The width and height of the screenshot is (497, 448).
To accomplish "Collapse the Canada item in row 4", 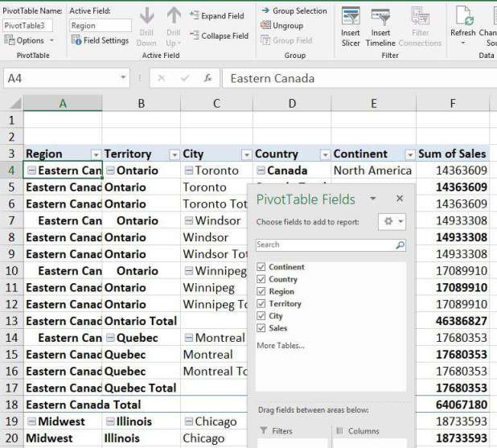I will coord(261,171).
